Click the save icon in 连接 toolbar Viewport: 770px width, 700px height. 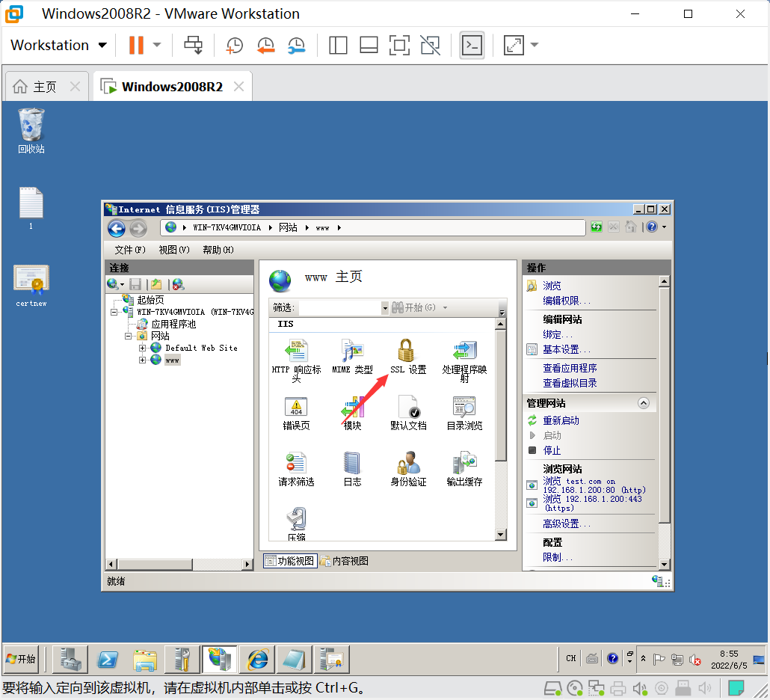(x=135, y=284)
